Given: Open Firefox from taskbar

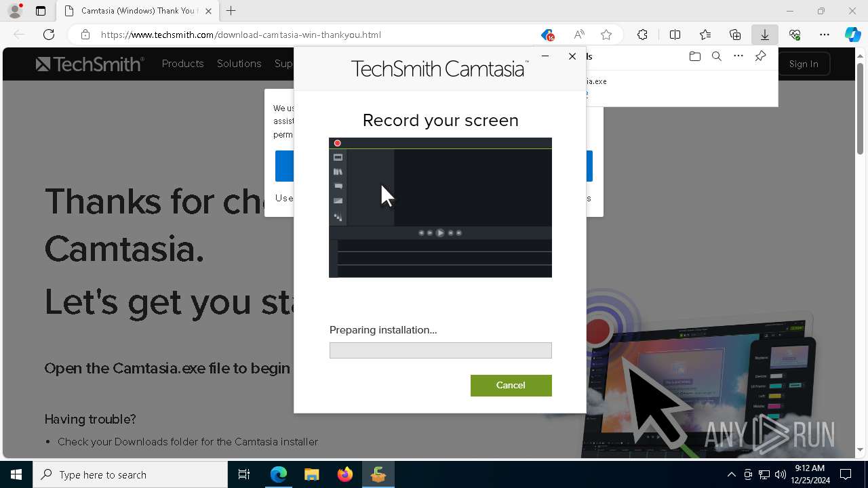Looking at the screenshot, I should point(345,474).
